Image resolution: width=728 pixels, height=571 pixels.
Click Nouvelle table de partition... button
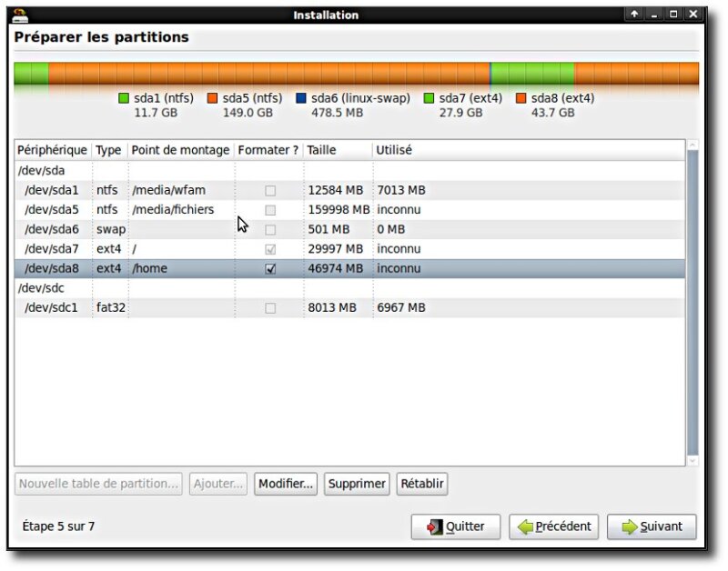coord(98,484)
